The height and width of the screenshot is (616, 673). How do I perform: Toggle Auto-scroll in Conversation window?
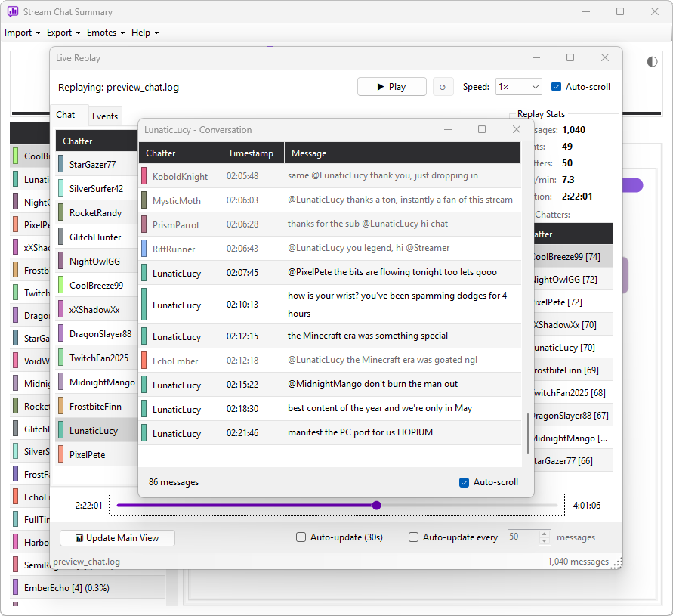489,482
